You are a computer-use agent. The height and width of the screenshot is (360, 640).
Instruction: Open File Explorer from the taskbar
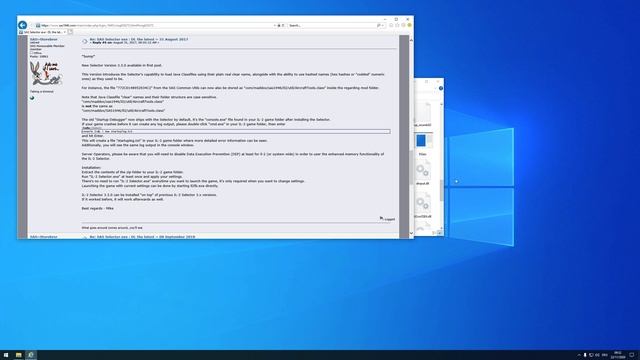tap(18, 355)
